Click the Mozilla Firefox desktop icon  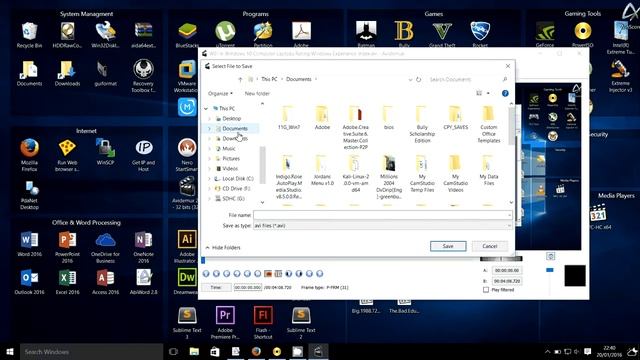29,155
